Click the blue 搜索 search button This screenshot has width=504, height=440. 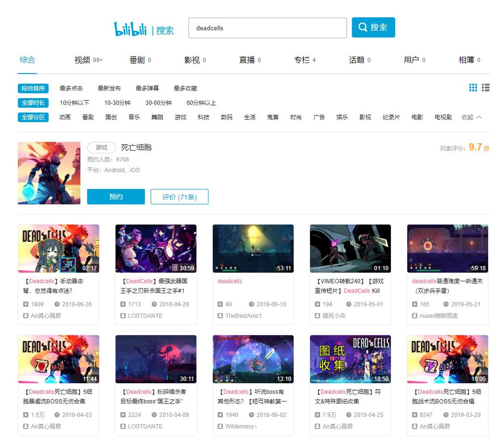click(373, 27)
